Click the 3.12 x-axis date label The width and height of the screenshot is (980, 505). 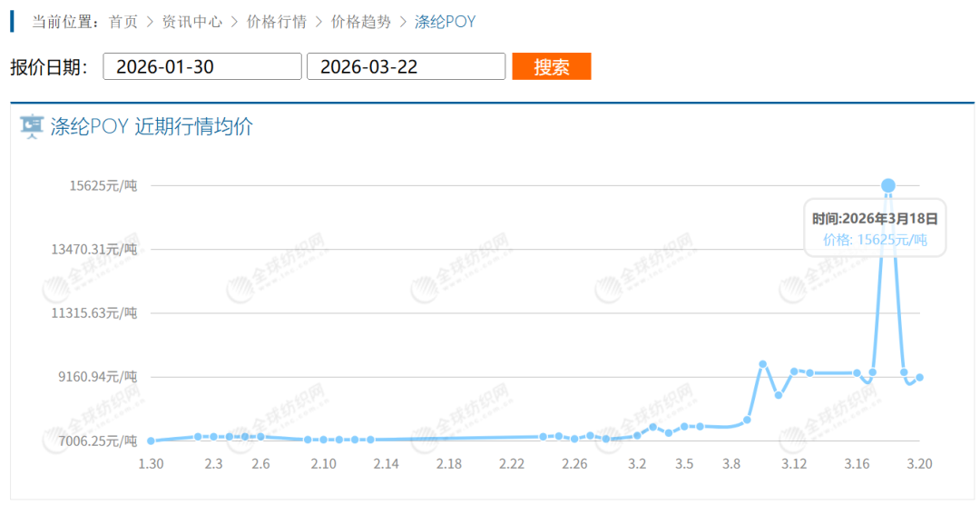point(794,464)
